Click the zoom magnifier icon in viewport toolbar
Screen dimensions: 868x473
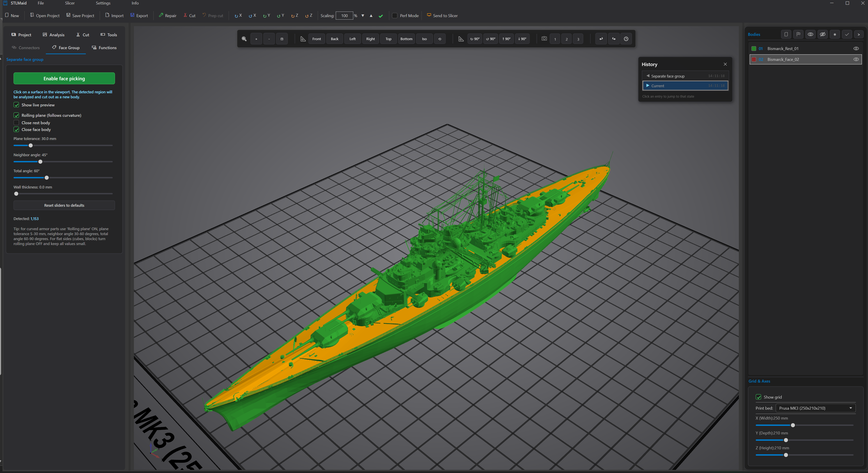244,39
